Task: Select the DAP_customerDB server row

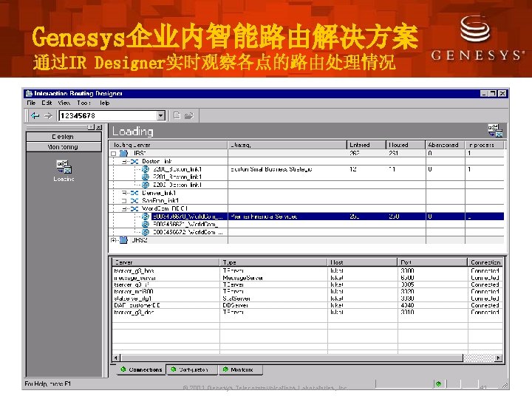Action: (307, 305)
